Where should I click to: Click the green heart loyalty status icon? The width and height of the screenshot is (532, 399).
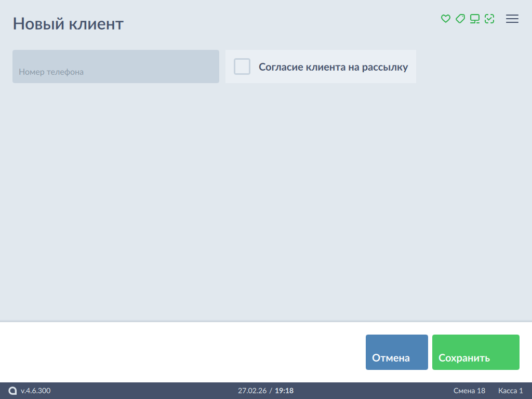point(445,19)
